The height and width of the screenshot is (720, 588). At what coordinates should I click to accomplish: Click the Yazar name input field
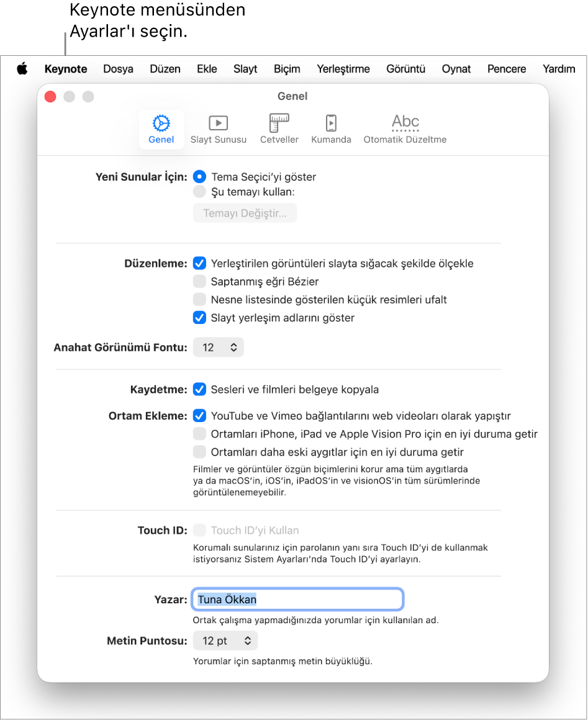297,599
